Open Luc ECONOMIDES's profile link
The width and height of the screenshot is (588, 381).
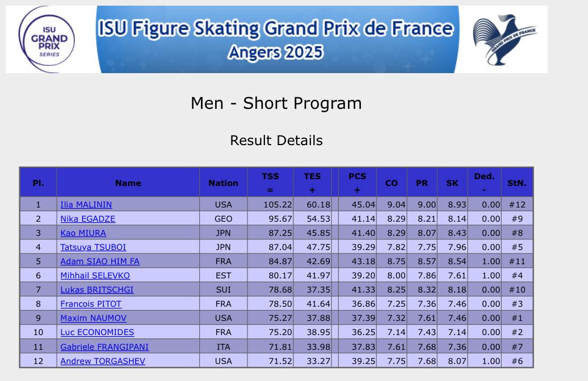(x=97, y=332)
